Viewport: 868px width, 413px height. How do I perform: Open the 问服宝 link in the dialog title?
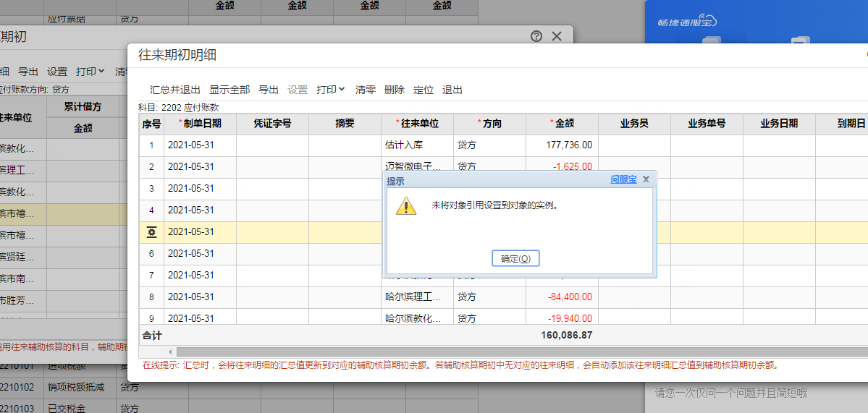[623, 179]
